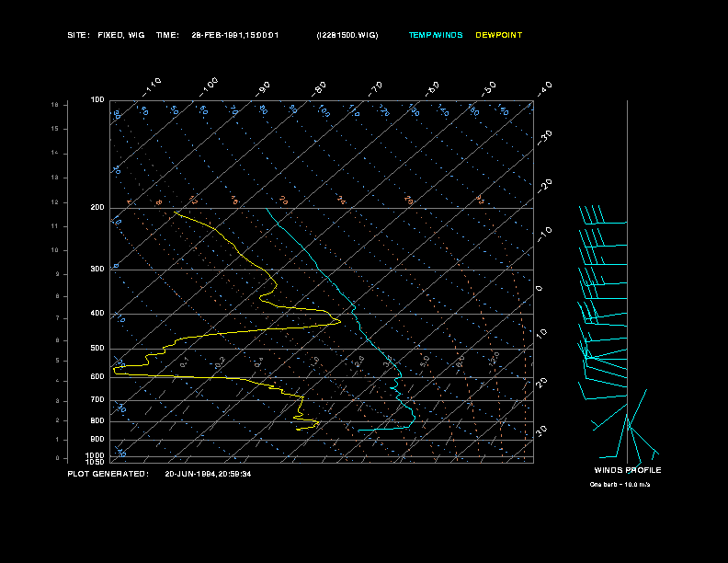Click the 700 pressure level label
The height and width of the screenshot is (563, 728).
[97, 399]
